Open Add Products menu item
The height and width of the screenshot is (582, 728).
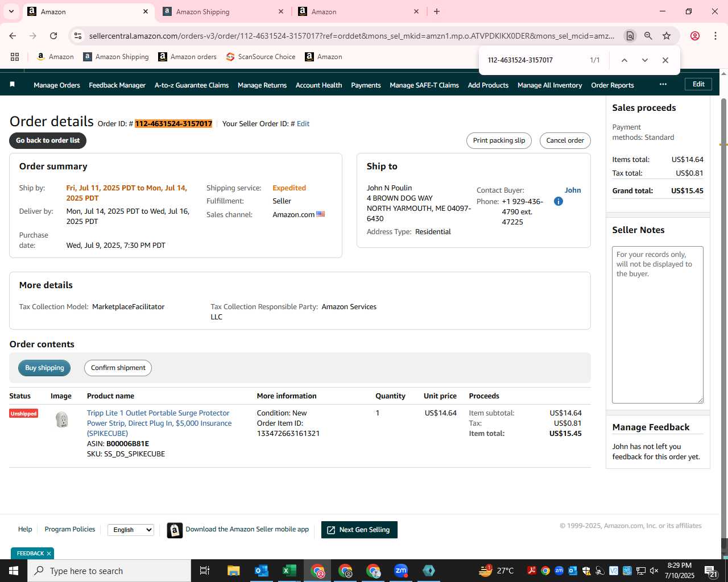(x=488, y=85)
